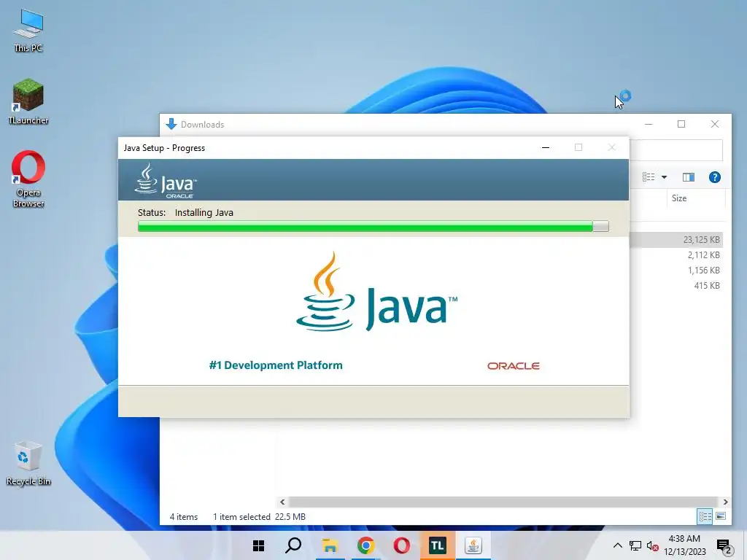Select the Recycle Bin desktop icon

28,463
